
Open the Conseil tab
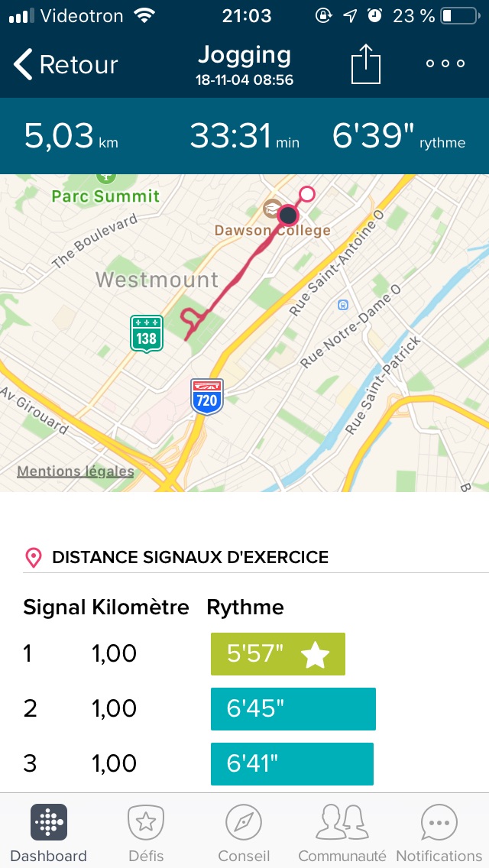(x=244, y=834)
